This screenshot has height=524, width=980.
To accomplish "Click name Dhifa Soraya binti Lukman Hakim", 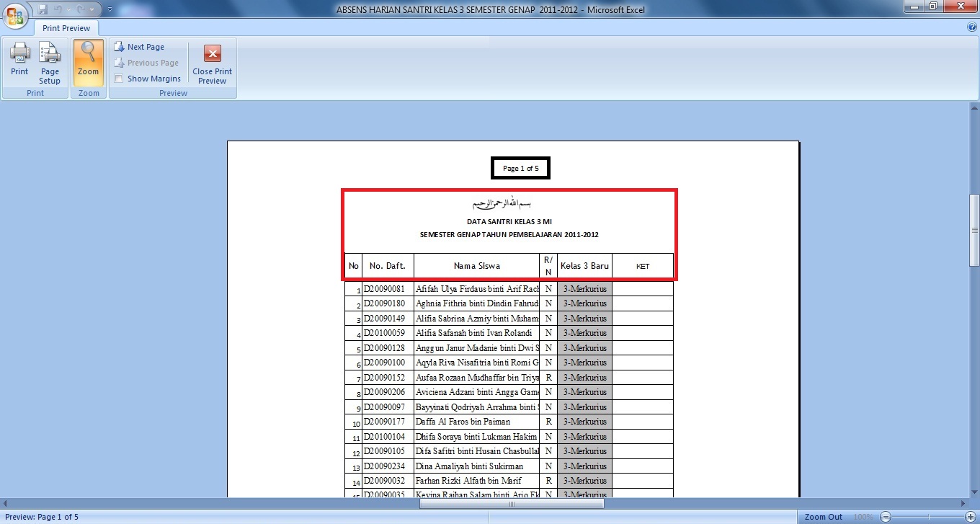I will point(476,437).
